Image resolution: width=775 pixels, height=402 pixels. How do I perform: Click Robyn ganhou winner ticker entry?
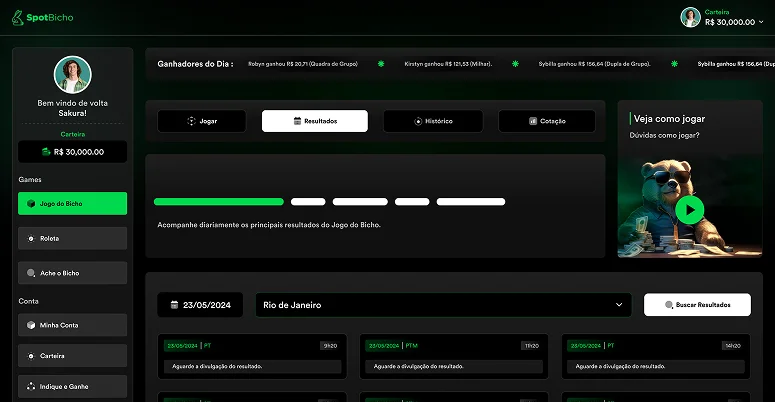[x=303, y=64]
